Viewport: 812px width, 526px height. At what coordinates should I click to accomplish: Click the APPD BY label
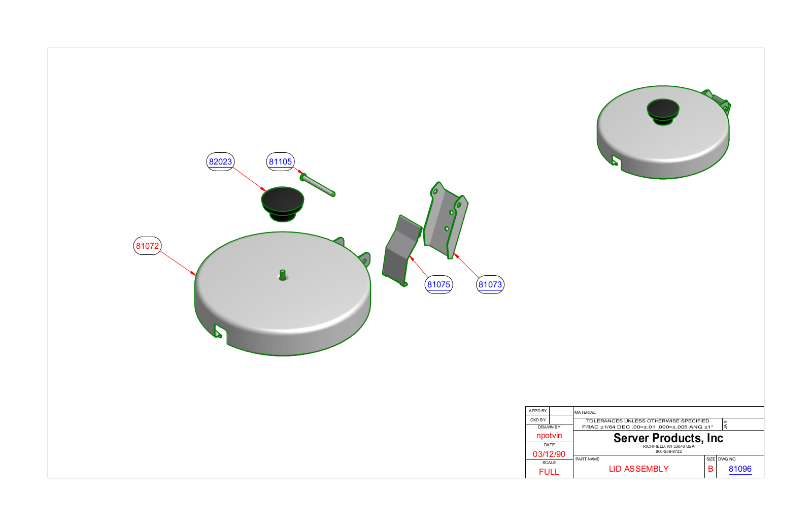(x=537, y=411)
